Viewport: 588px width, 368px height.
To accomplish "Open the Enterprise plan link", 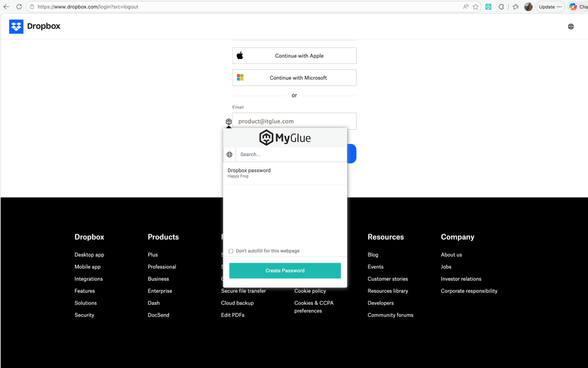I will pos(160,291).
